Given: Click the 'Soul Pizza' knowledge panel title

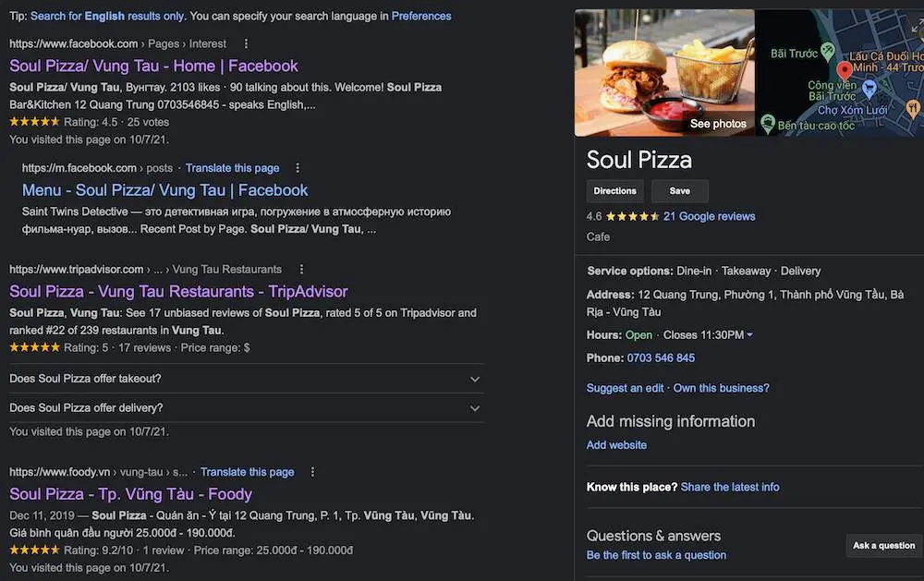Looking at the screenshot, I should (x=638, y=160).
